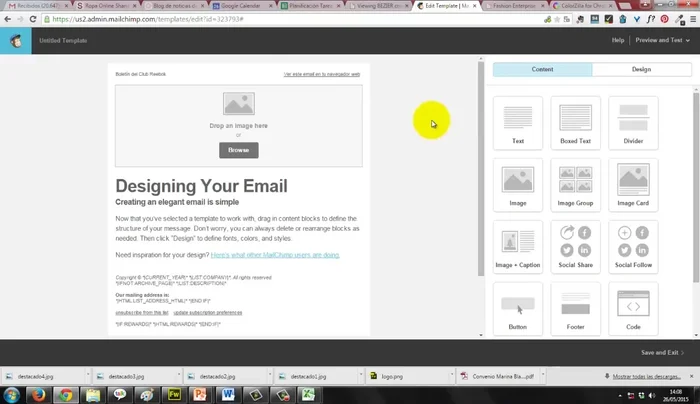Open the Preview and Test dropdown
Image resolution: width=700 pixels, height=404 pixels.
coord(662,40)
